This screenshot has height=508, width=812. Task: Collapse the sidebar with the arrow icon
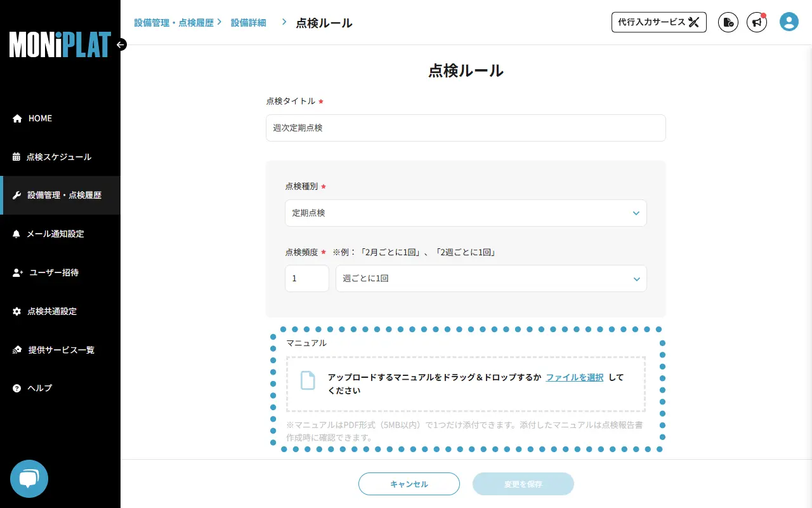[121, 45]
